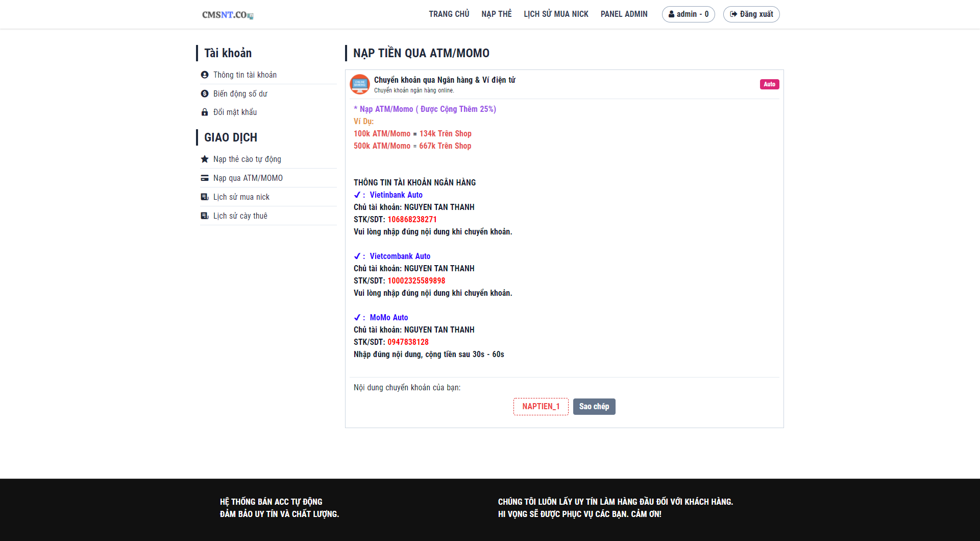Click the 500k ATM/Momo example line

tap(412, 146)
